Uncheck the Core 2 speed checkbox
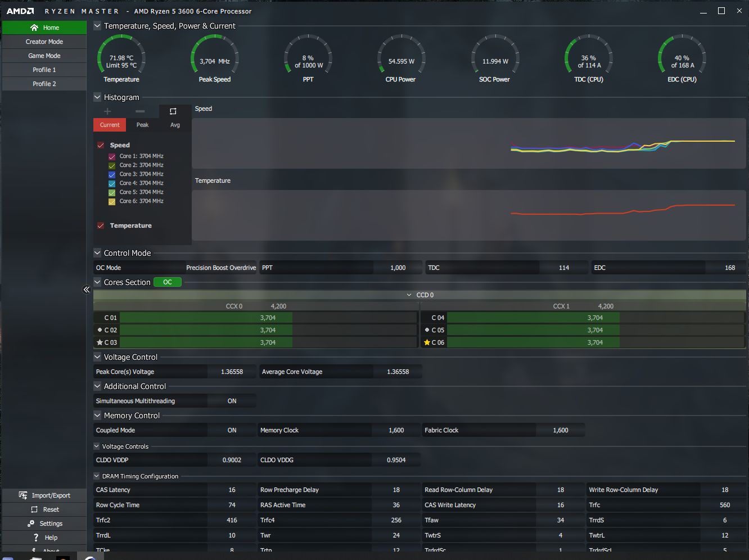This screenshot has height=560, width=749. click(x=112, y=165)
